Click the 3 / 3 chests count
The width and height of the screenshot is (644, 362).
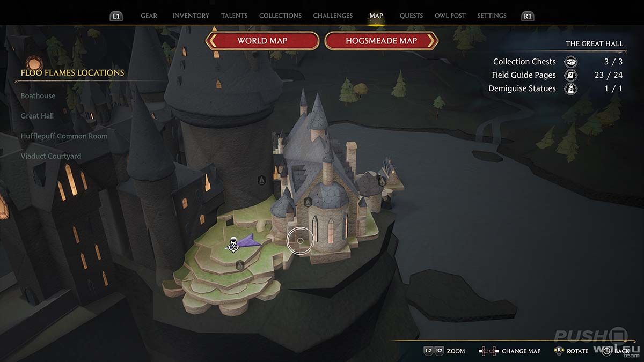coord(614,62)
